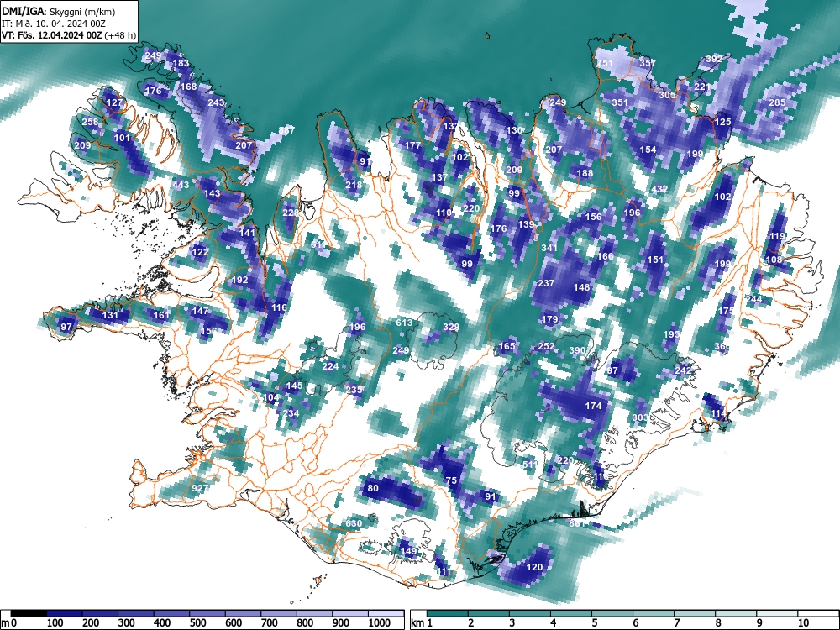The image size is (840, 630).
Task: Click the '1000' label on the metre scale
Action: tap(380, 623)
